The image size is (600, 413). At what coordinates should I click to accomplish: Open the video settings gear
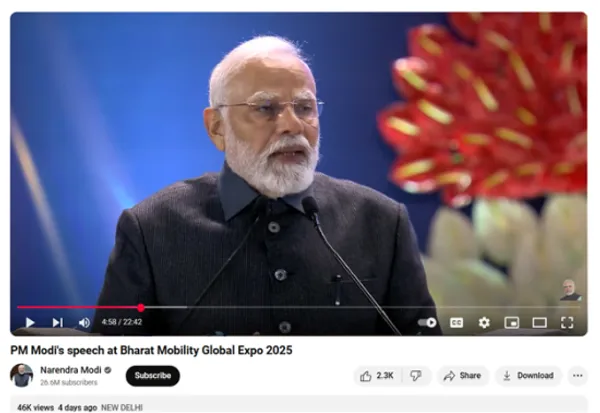coord(484,322)
